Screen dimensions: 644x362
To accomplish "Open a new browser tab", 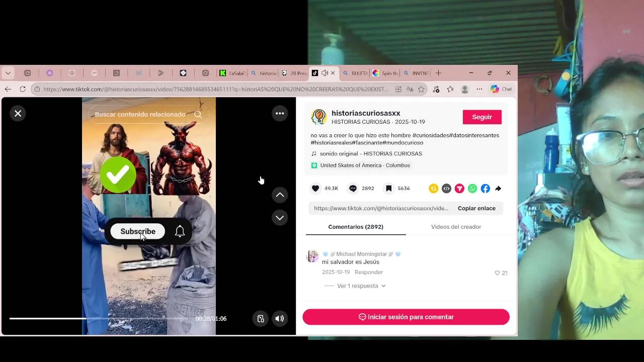I will (x=438, y=73).
